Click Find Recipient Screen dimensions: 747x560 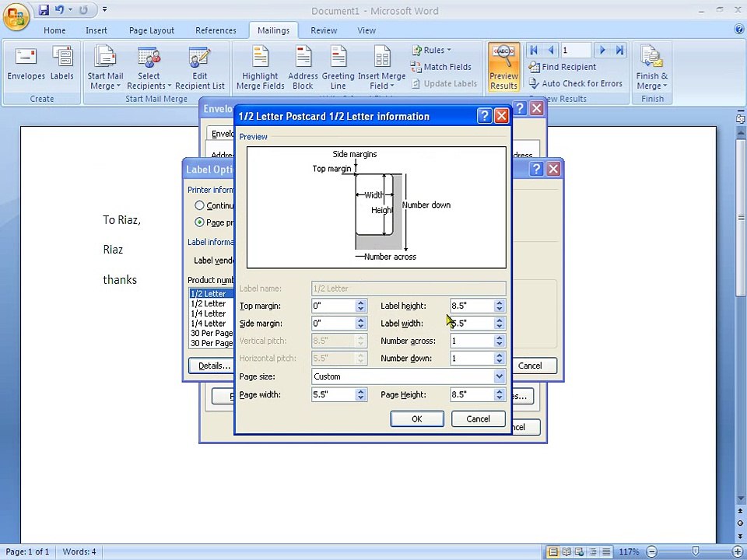(x=562, y=67)
